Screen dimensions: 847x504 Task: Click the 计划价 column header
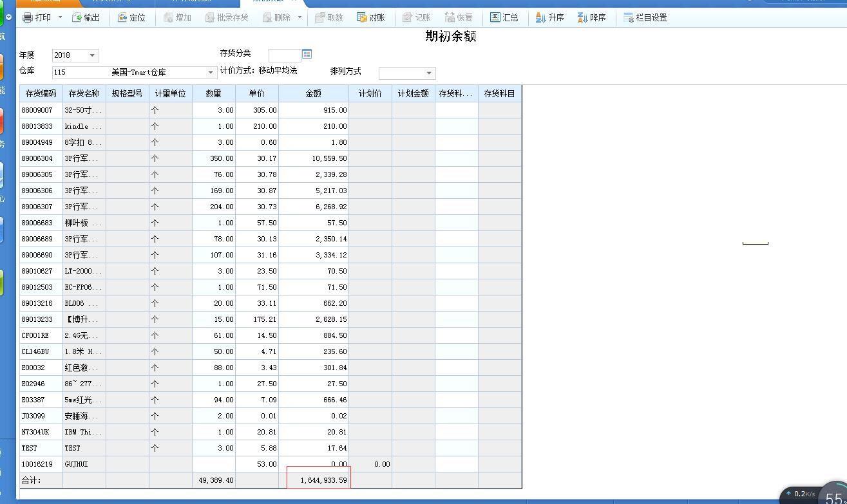tap(370, 93)
